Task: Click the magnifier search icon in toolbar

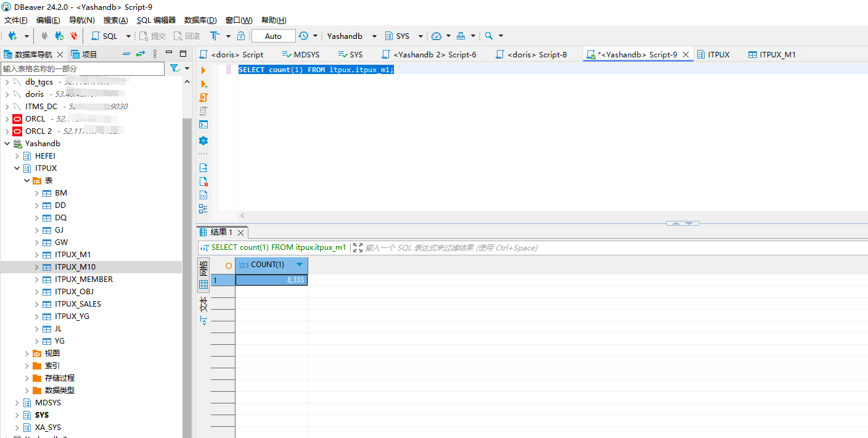Action: 489,36
